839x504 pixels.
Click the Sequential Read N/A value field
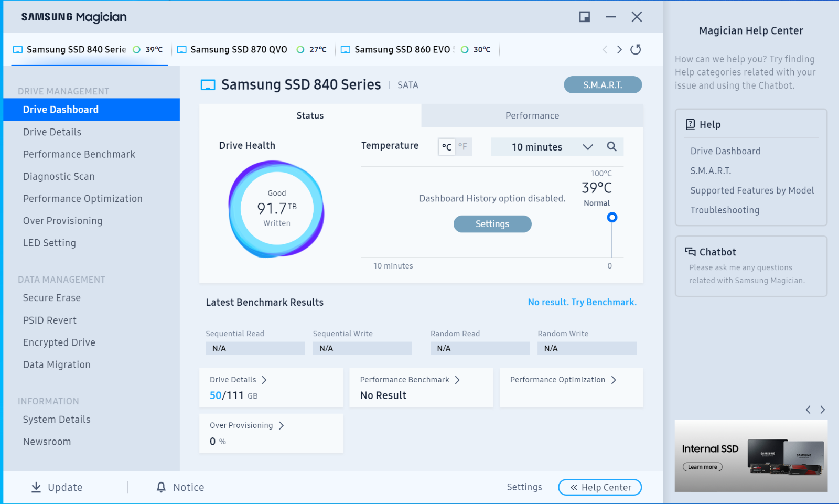(x=255, y=348)
